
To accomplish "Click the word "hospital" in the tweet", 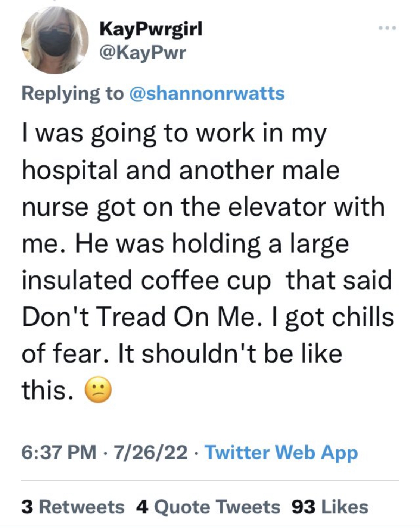I will click(x=69, y=171).
